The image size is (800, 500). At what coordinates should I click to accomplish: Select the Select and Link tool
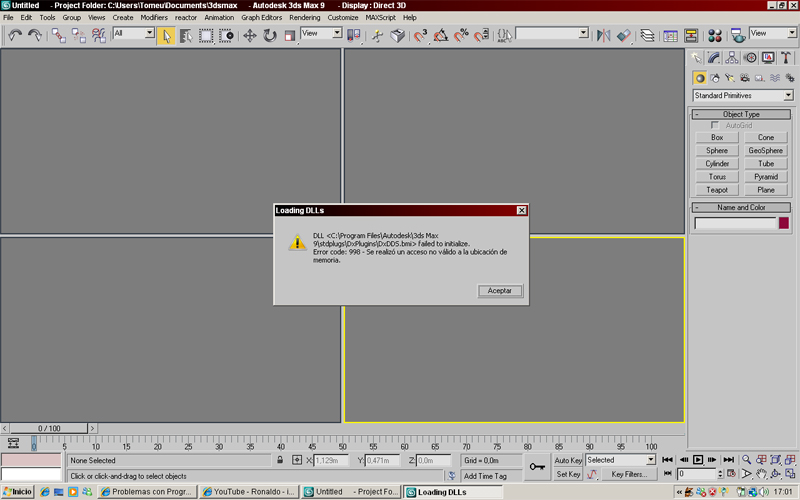click(x=59, y=35)
